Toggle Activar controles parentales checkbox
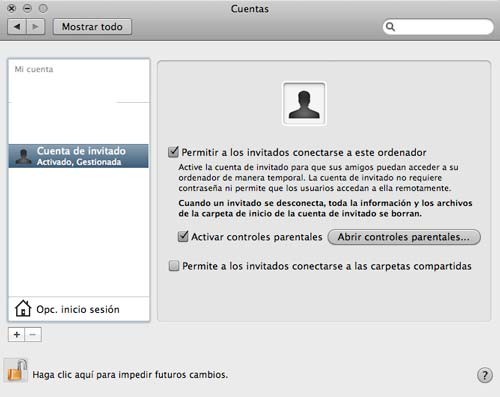This screenshot has height=397, width=500. [x=183, y=237]
